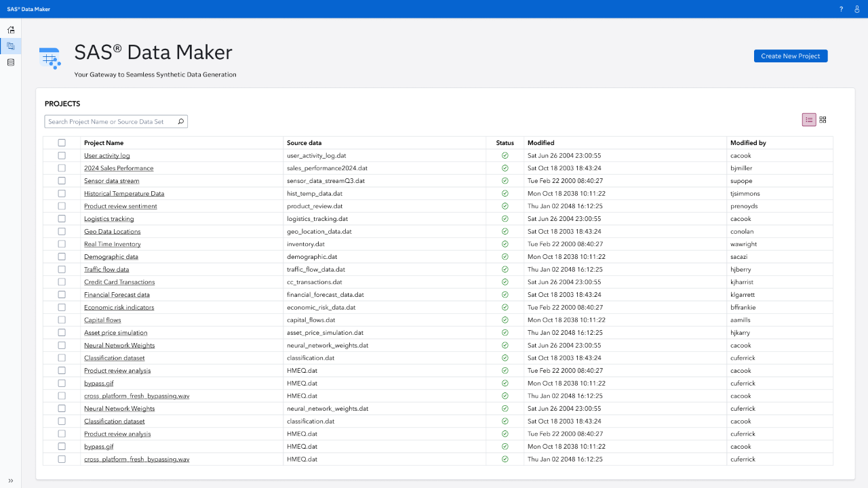Click the username bjmiller
This screenshot has width=868, height=488.
741,168
